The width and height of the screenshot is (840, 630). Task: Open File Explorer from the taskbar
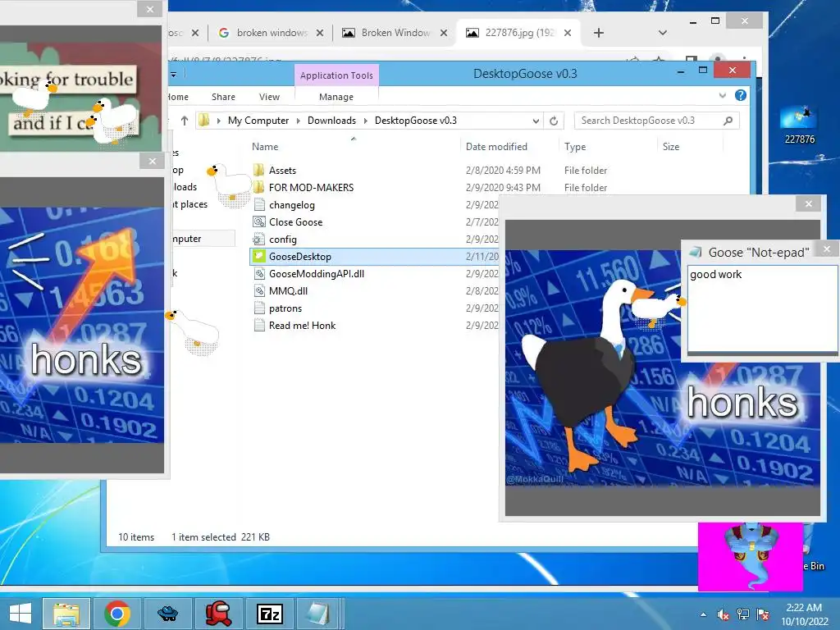coord(66,614)
